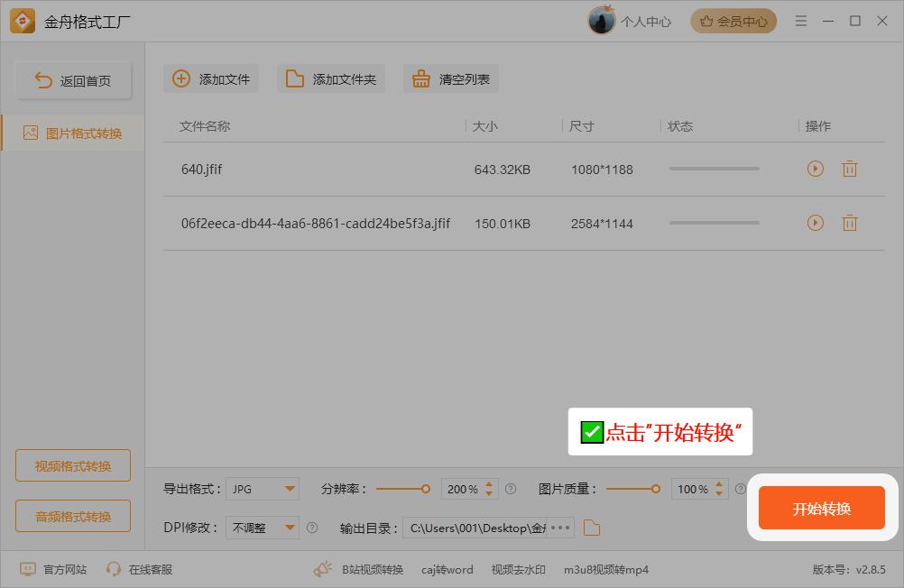This screenshot has height=588, width=904.
Task: Remove the 06f2eeca jfif file with trash icon
Action: (x=849, y=223)
